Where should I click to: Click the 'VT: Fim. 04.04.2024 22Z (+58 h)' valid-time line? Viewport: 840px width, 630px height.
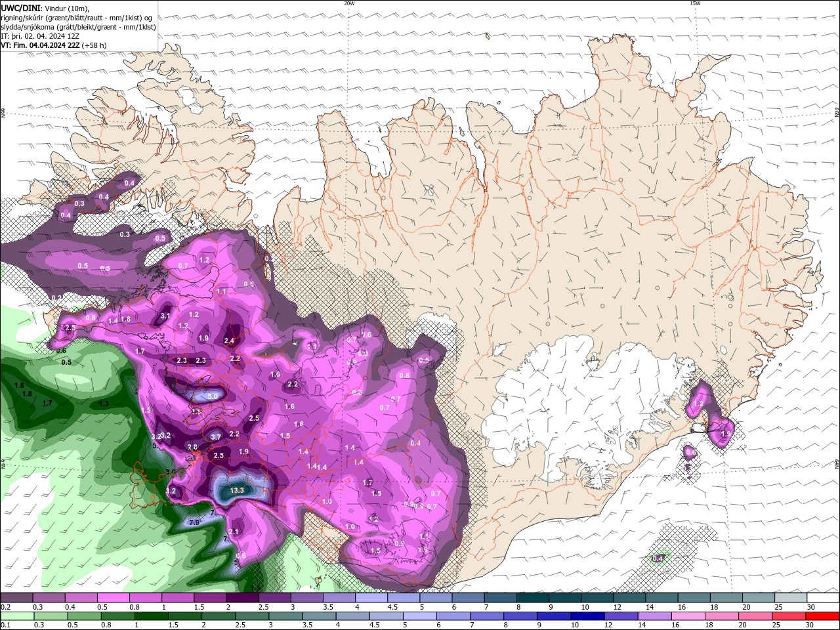pos(54,45)
